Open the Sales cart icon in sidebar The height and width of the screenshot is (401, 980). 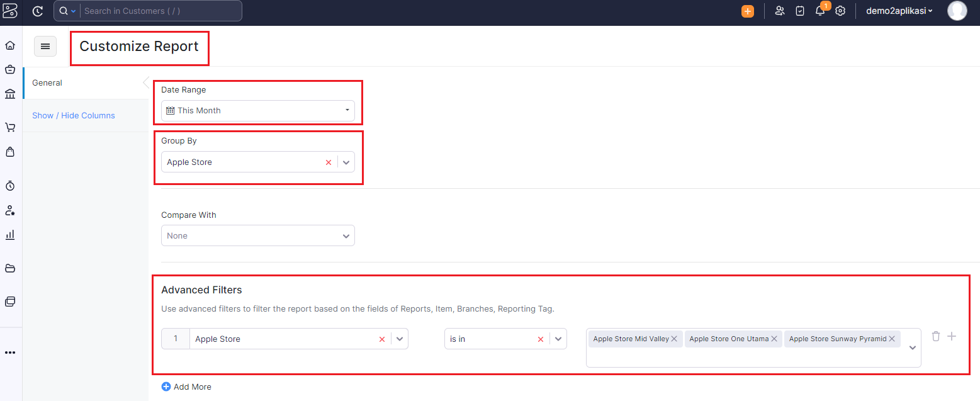pos(10,127)
